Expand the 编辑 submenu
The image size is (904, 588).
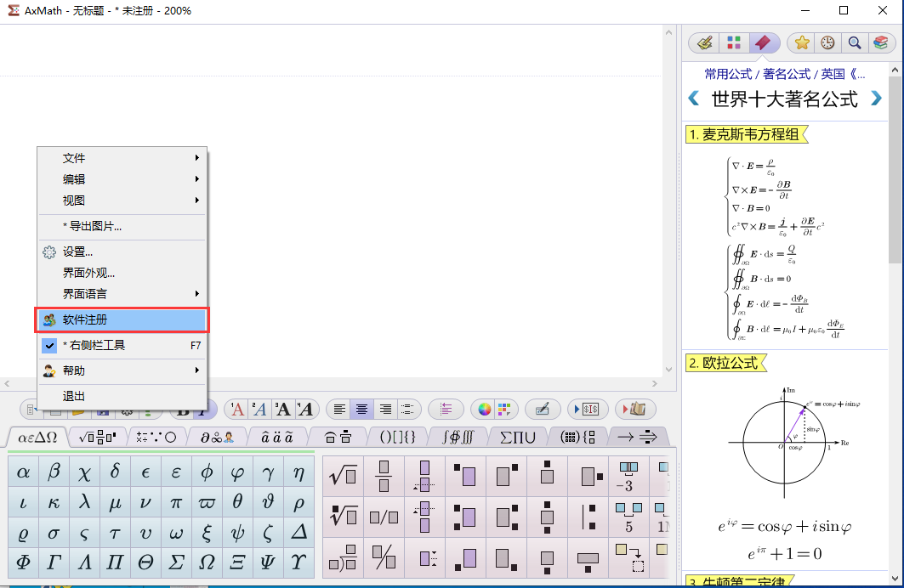tap(122, 179)
